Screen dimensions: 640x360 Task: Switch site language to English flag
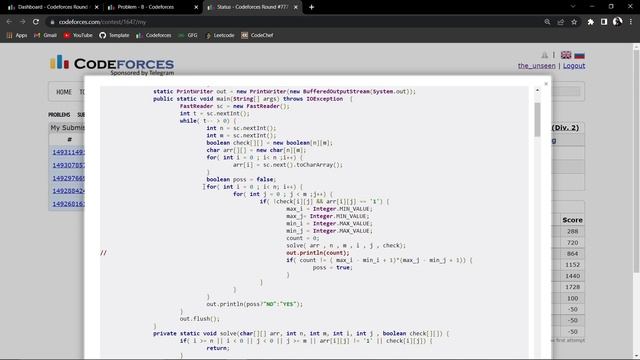(566, 55)
